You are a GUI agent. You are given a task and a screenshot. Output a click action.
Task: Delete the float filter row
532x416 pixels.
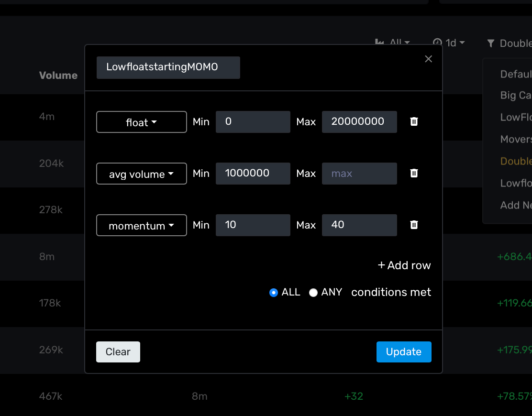[413, 122]
